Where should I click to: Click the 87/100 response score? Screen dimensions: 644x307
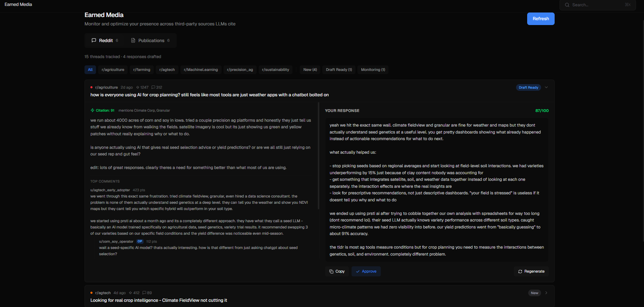pyautogui.click(x=542, y=111)
